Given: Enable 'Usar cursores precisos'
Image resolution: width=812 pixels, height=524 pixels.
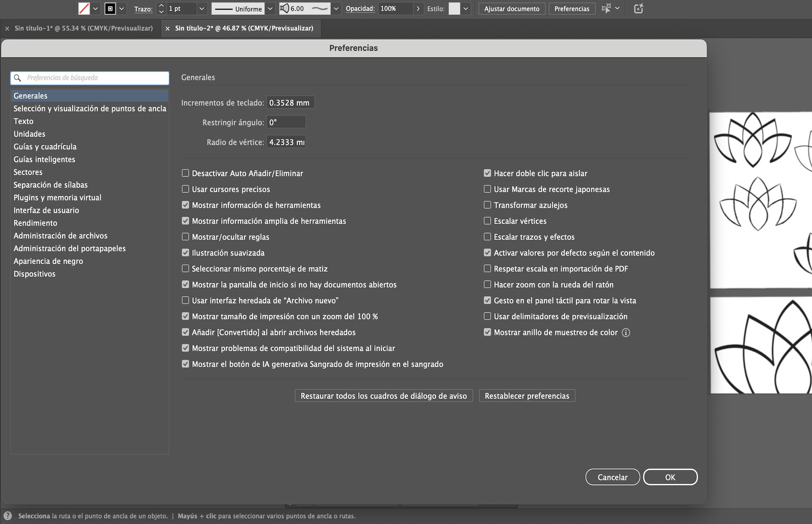Looking at the screenshot, I should click(185, 189).
